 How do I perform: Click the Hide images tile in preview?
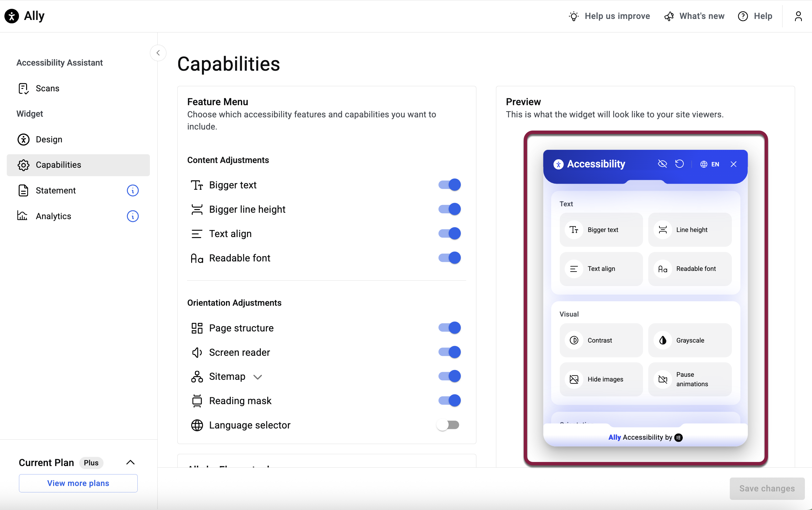(x=601, y=379)
